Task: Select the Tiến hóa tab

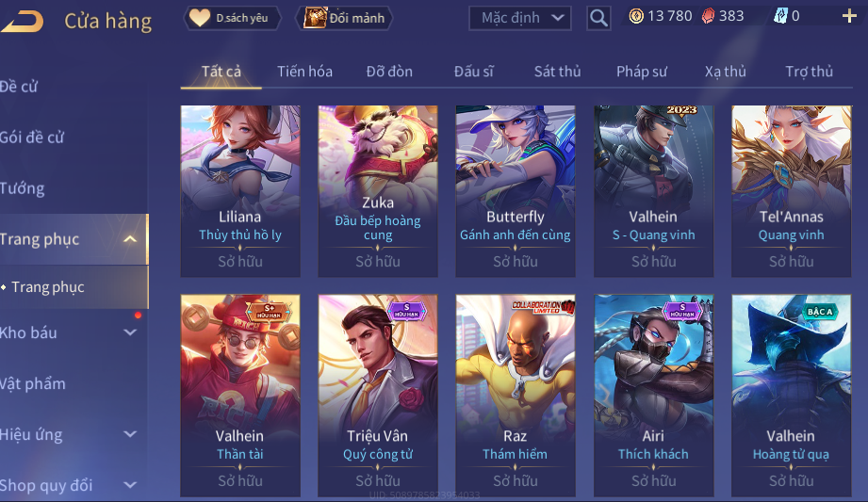Action: [x=304, y=72]
